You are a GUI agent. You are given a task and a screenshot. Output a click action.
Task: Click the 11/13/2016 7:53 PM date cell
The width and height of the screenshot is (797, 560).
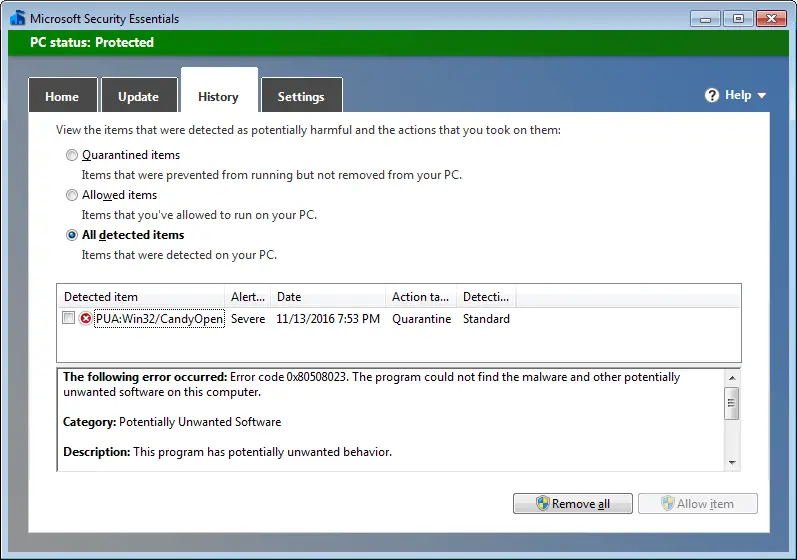coord(328,319)
